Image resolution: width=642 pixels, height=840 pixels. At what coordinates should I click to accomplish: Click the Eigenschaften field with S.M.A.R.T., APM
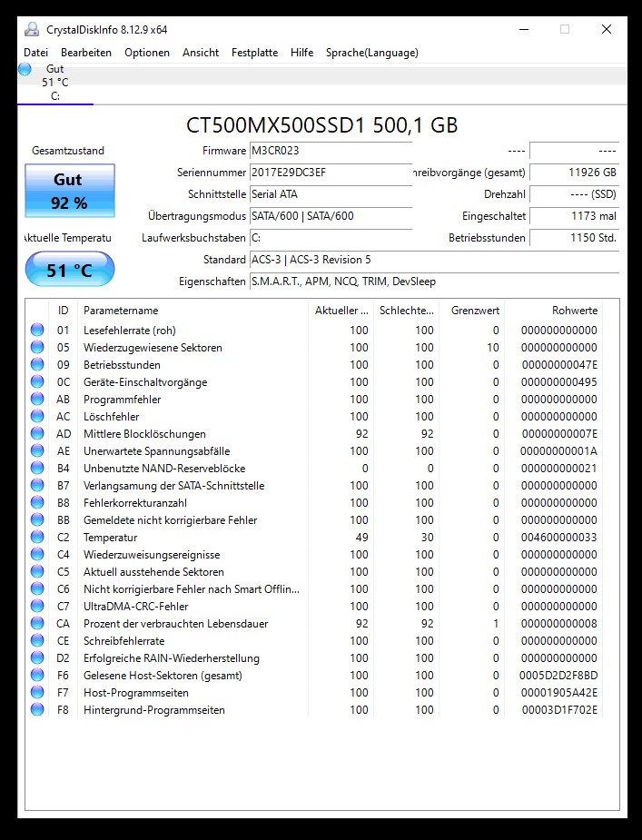(434, 282)
